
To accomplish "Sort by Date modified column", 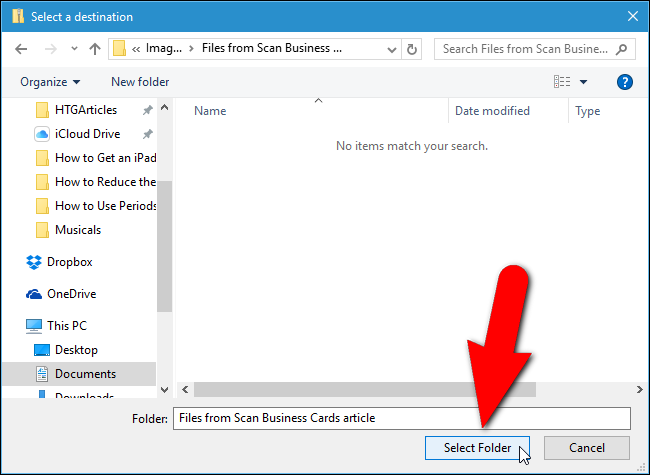I will pyautogui.click(x=492, y=111).
